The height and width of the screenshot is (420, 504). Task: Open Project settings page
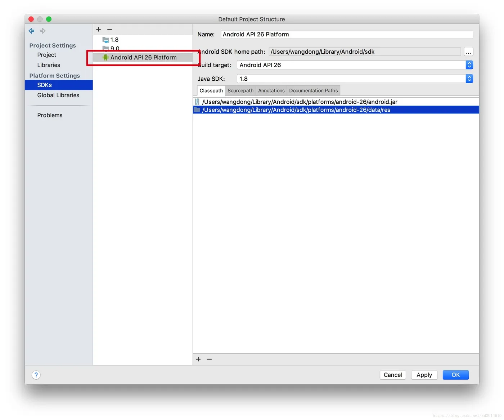pos(46,55)
